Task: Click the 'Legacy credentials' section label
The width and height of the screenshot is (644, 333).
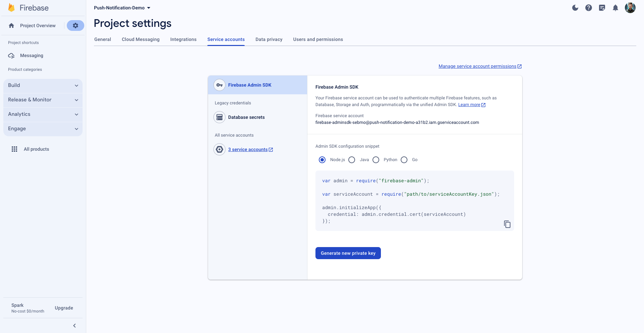Action: tap(233, 103)
